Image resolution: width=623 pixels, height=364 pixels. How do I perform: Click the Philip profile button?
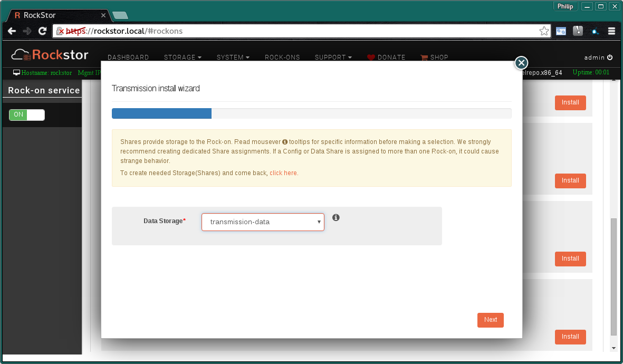[x=565, y=6]
